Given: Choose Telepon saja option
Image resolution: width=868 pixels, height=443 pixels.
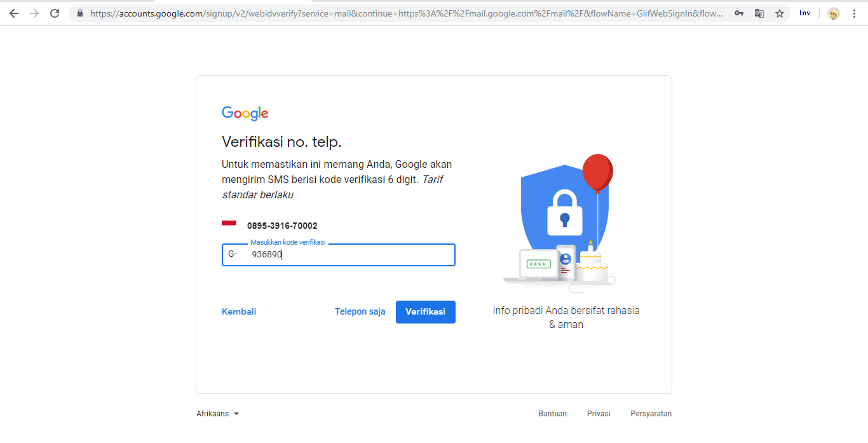Looking at the screenshot, I should [x=360, y=312].
